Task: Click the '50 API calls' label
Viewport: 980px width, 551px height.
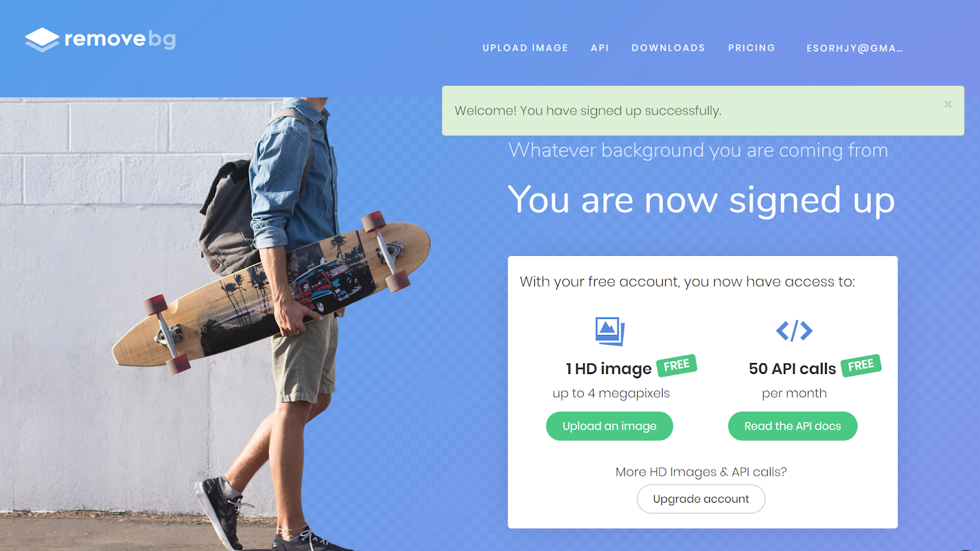Action: pyautogui.click(x=792, y=369)
